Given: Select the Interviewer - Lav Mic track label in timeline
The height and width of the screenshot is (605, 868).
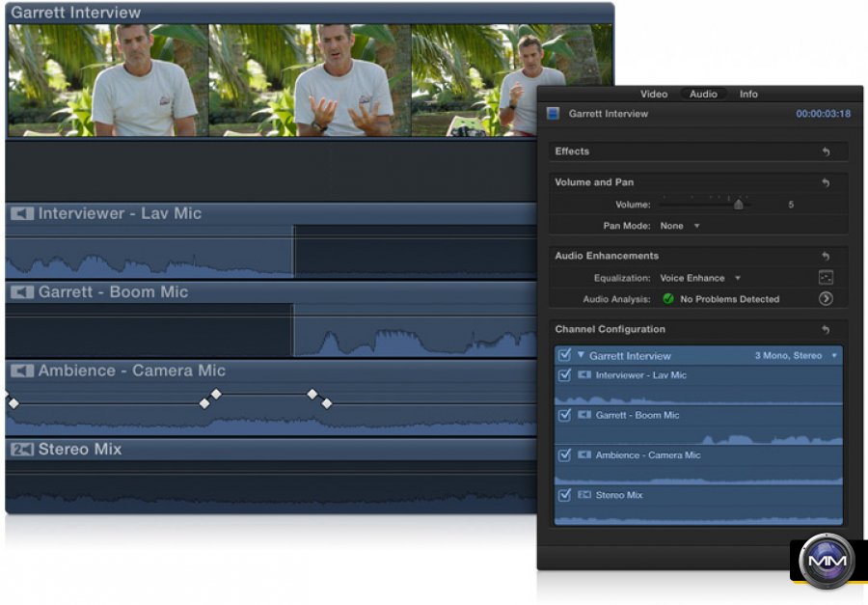Looking at the screenshot, I should tap(120, 214).
